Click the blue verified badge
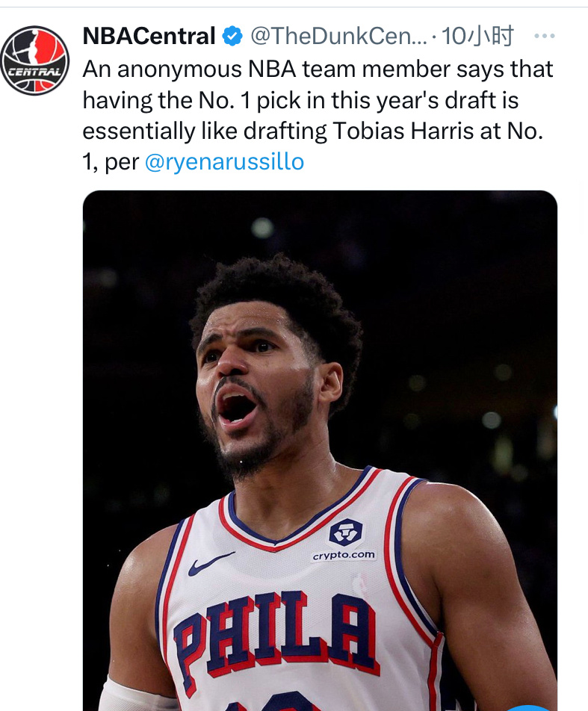The height and width of the screenshot is (711, 588). (233, 35)
